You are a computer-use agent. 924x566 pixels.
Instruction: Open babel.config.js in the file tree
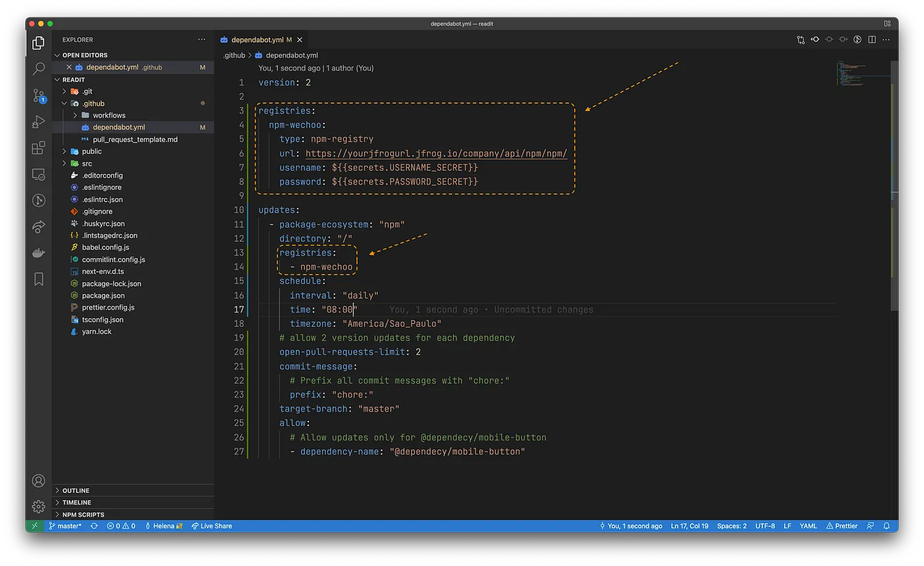tap(106, 248)
